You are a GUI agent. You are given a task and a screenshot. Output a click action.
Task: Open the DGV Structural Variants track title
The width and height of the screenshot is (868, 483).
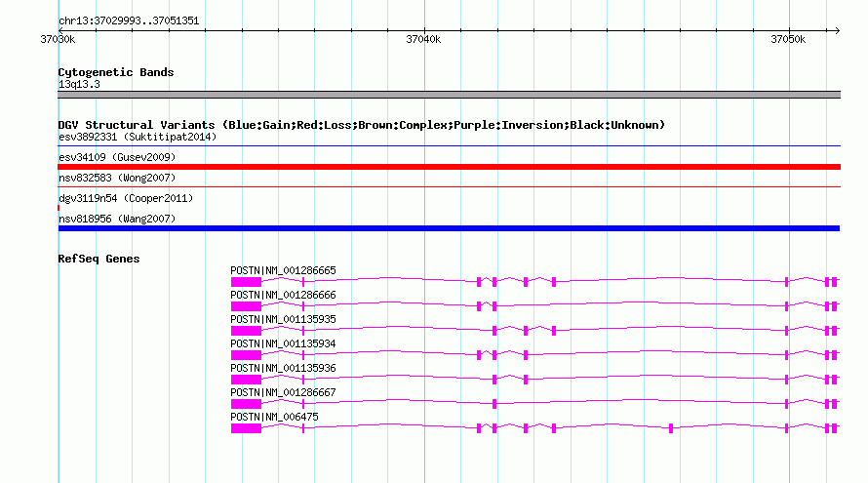pyautogui.click(x=361, y=125)
